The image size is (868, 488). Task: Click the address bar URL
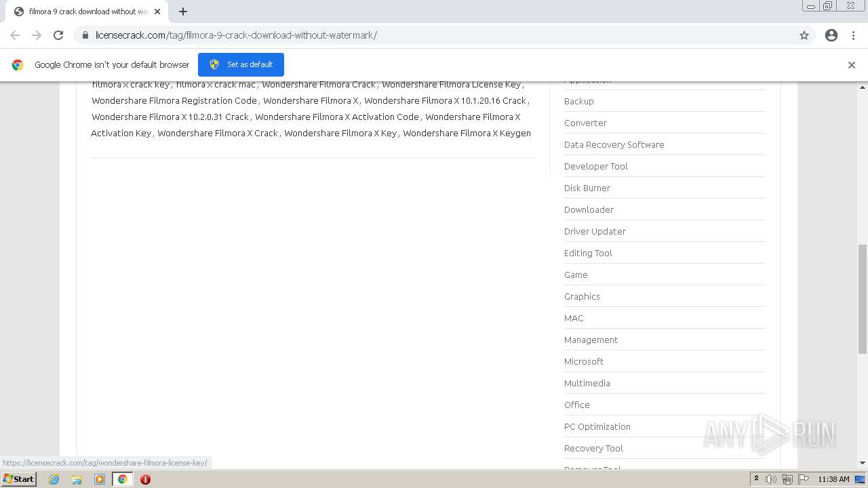pyautogui.click(x=236, y=35)
